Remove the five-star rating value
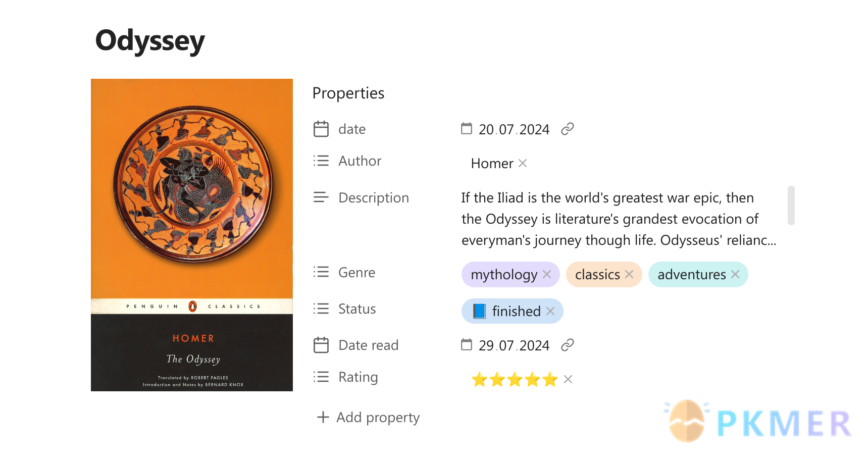The width and height of the screenshot is (868, 464). (568, 379)
